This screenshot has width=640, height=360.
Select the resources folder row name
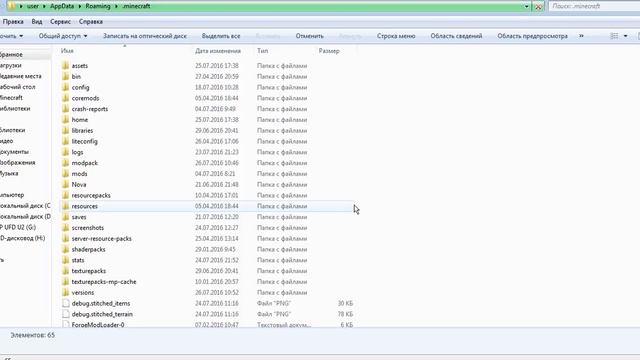(x=84, y=206)
